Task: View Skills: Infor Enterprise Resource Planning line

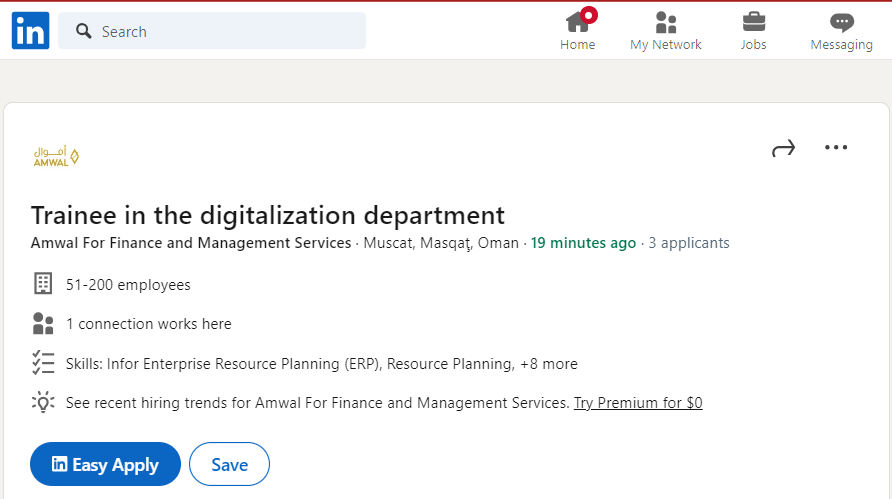Action: (321, 364)
